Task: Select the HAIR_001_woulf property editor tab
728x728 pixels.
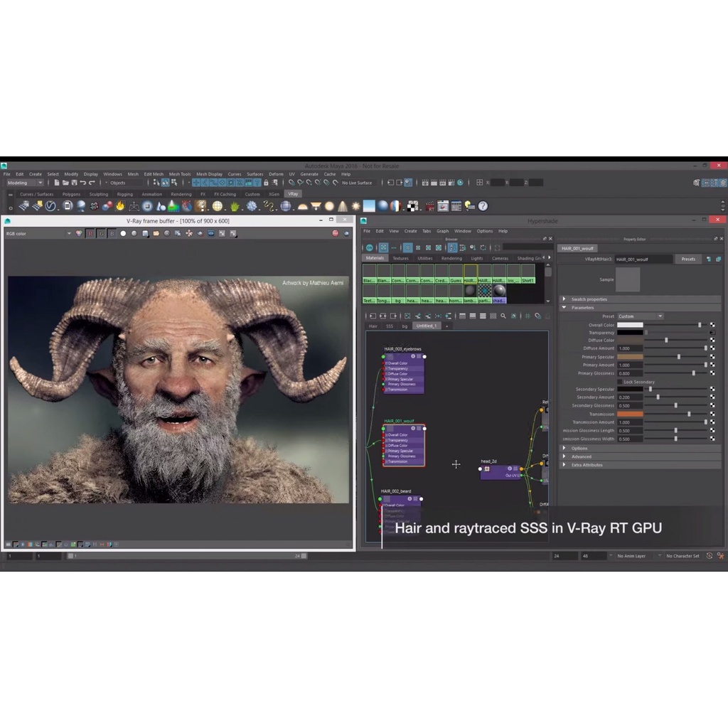Action: click(x=577, y=248)
